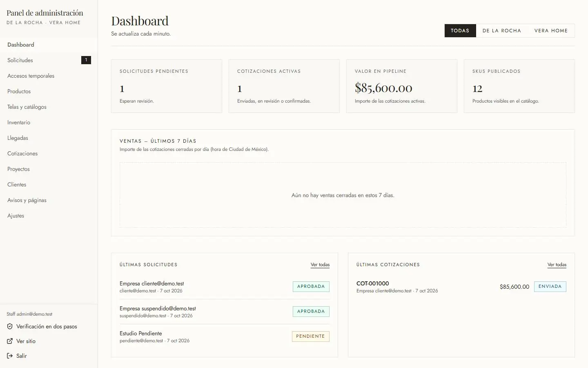Viewport: 588px width, 368px height.
Task: Click APROBADA badge on suspendido@demo.test row
Action: pos(311,312)
